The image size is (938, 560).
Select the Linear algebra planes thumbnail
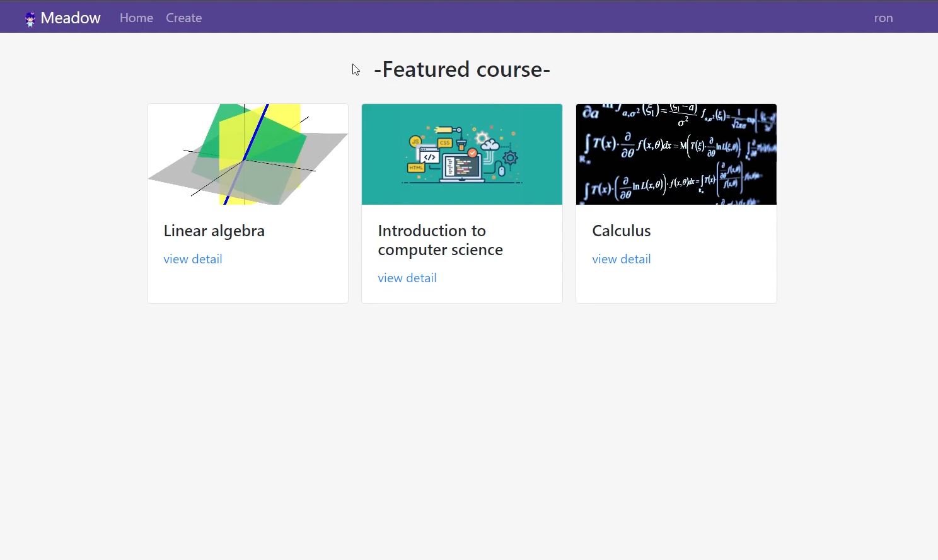(248, 154)
